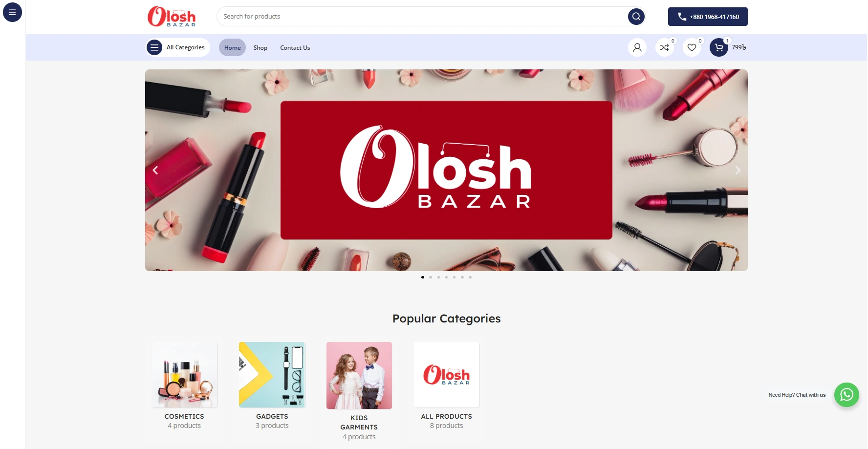
Task: Click the Olosh Bazar header logo
Action: point(172,17)
